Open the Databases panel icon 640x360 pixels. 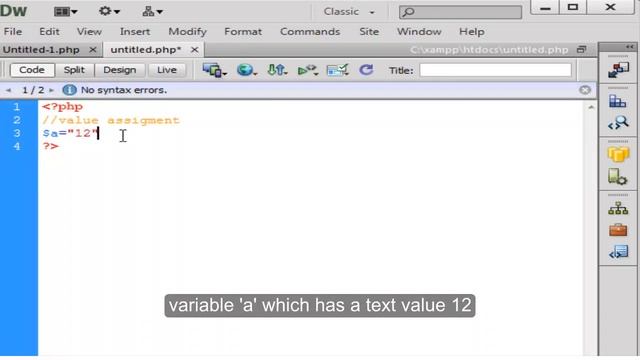[x=618, y=155]
